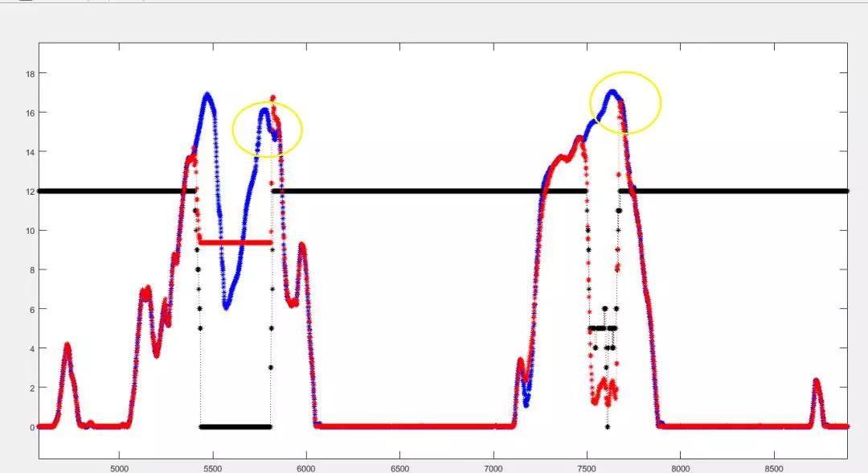Click the red spike top inside left circle
This screenshot has width=868, height=473.
click(273, 98)
